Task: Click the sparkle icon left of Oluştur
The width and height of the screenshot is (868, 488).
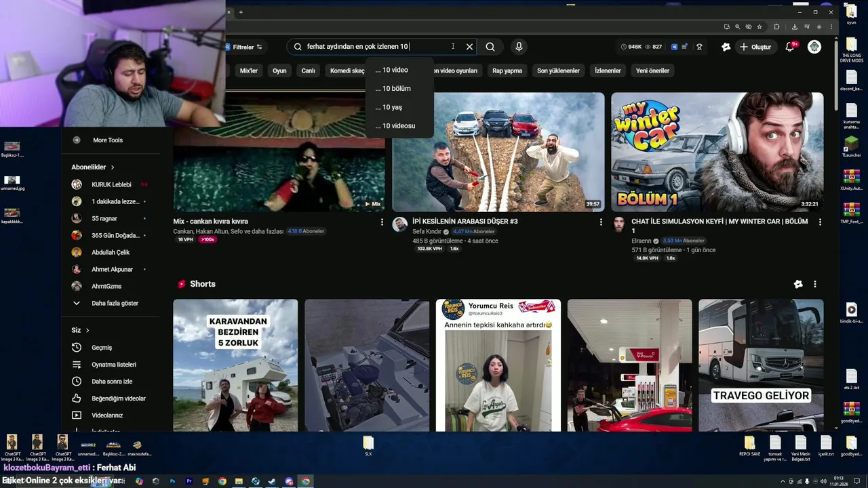Action: click(726, 47)
